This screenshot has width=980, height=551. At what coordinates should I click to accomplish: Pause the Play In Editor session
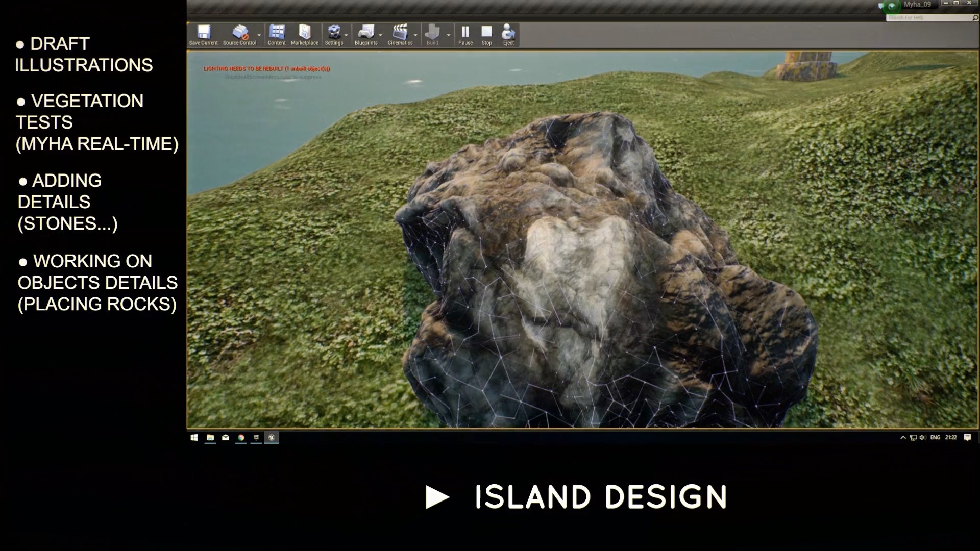tap(465, 32)
